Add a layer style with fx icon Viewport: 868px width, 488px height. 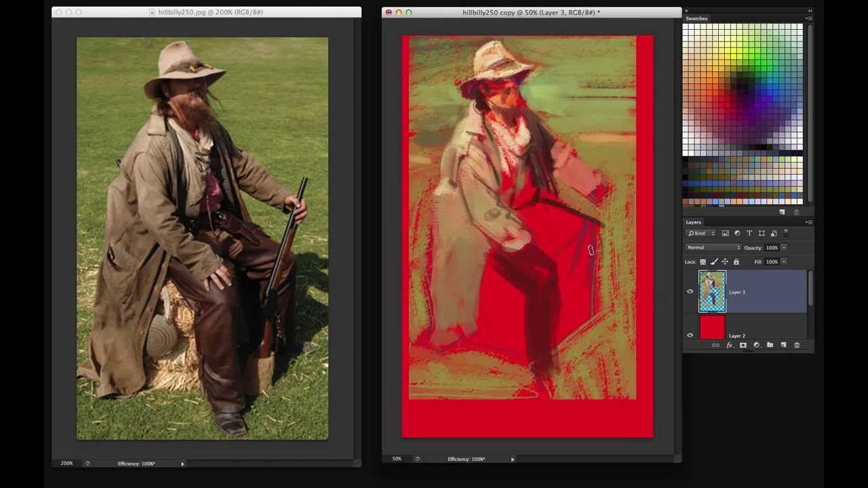pyautogui.click(x=729, y=345)
